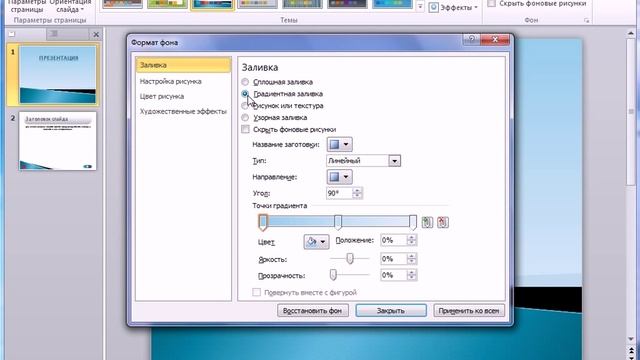Select the second theme thumbnail in the ribbon
Image resolution: width=640 pixels, height=360 pixels.
click(x=167, y=4)
